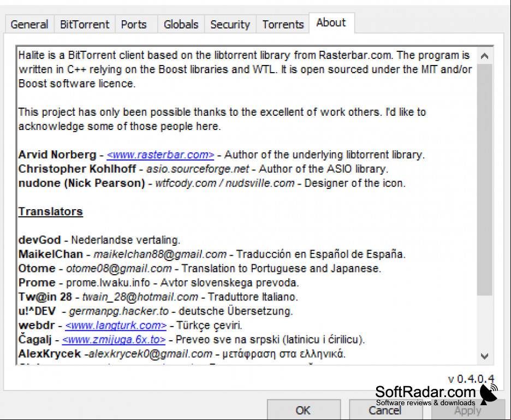
Task: Click the name Christopher Kohlhoff
Action: [77, 169]
